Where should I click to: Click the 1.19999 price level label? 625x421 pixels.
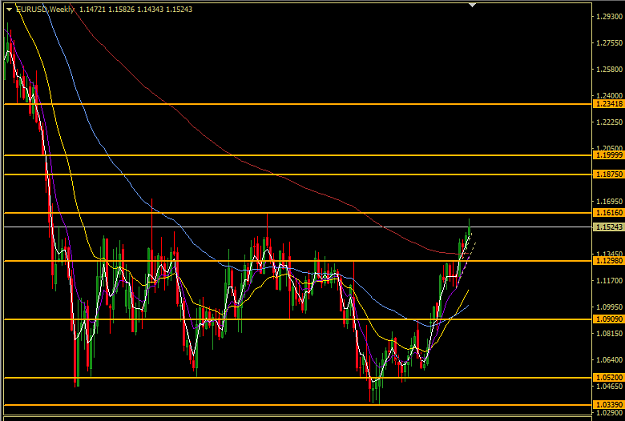[x=608, y=155]
